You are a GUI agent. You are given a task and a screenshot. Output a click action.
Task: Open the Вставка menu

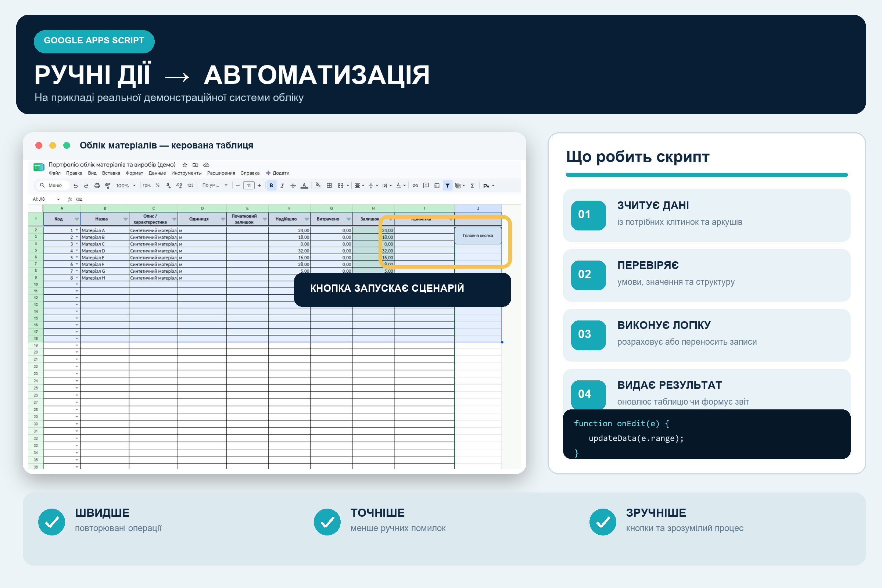(x=111, y=173)
